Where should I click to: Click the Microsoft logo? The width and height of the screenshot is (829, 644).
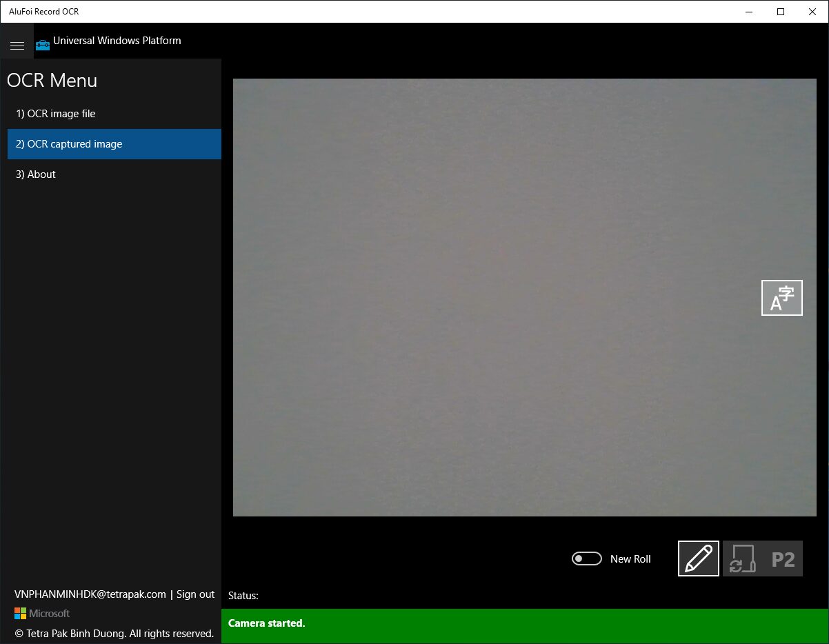(x=42, y=613)
